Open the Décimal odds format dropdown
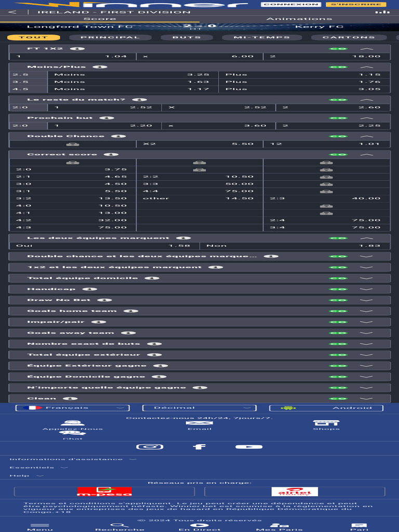 click(x=199, y=408)
